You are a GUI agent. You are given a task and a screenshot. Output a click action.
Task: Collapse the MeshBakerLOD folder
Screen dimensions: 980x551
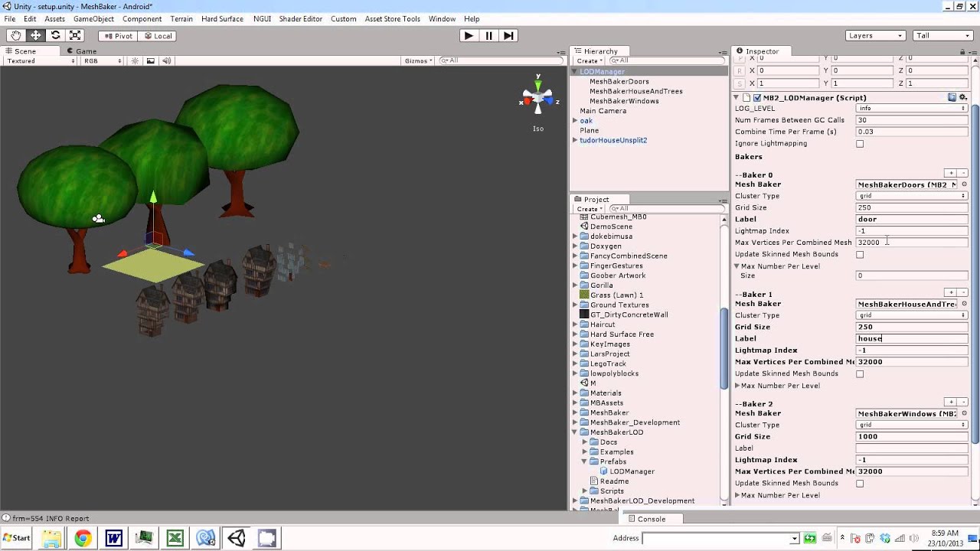(x=575, y=432)
